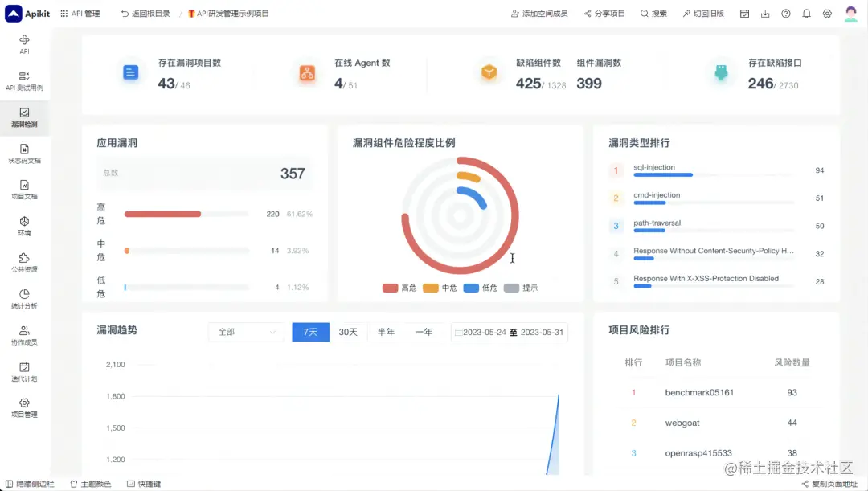Open 公共资源 in sidebar

(x=24, y=263)
